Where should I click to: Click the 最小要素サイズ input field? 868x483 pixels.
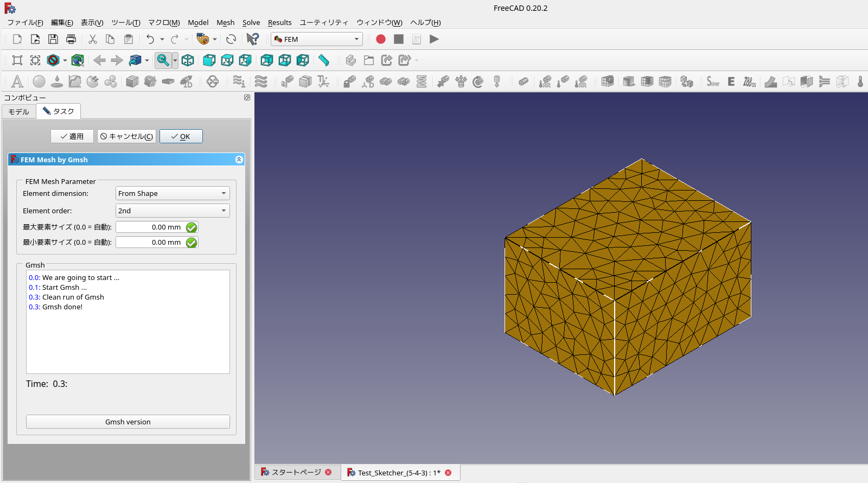[x=157, y=242]
